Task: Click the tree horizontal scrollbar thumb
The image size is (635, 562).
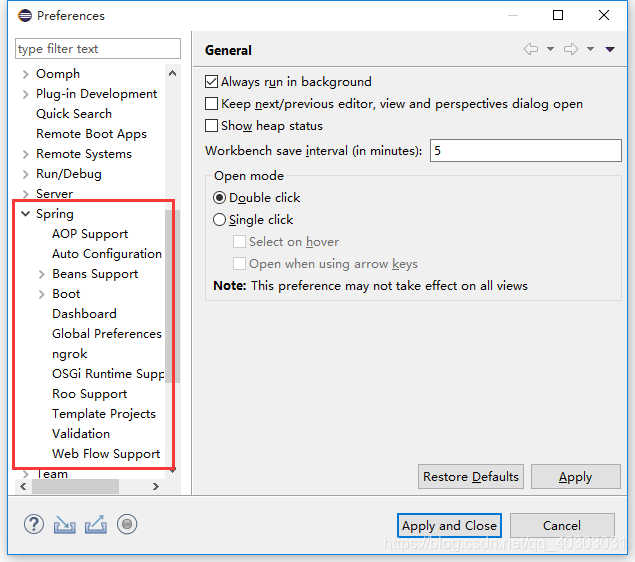Action: [x=75, y=486]
